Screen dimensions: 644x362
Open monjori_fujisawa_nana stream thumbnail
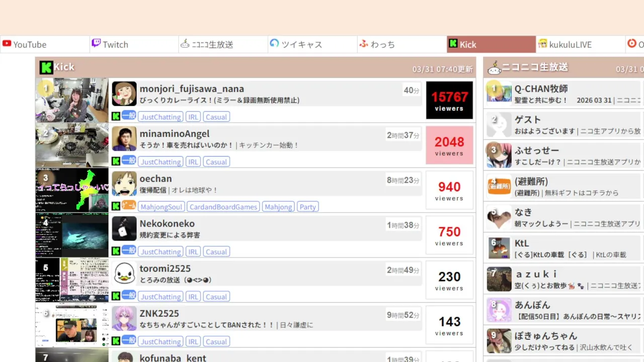tap(72, 100)
